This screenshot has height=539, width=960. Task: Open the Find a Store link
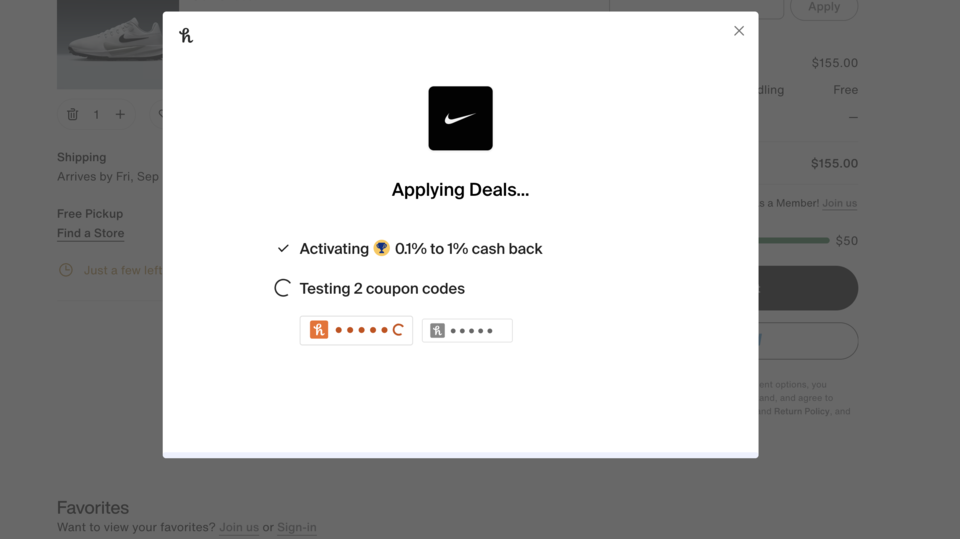91,233
